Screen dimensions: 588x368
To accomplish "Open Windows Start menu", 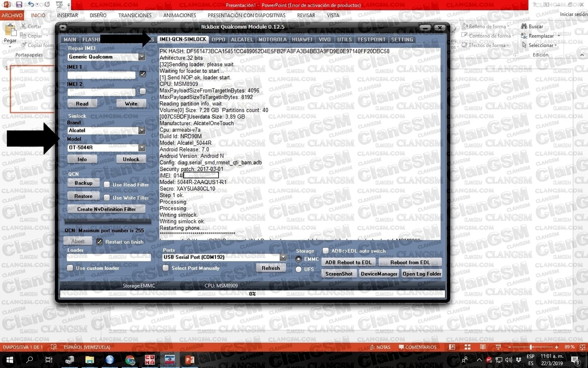I will click(10, 360).
